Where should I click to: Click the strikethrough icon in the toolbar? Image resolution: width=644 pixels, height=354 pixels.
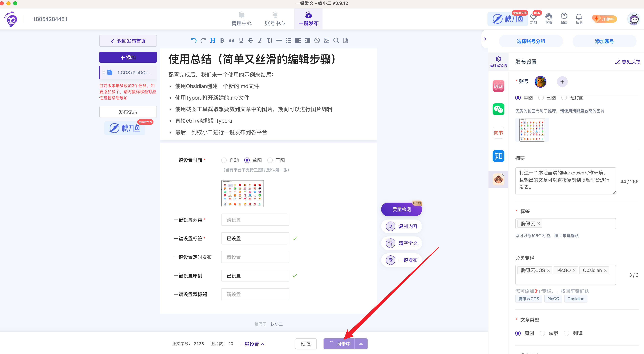coord(251,40)
